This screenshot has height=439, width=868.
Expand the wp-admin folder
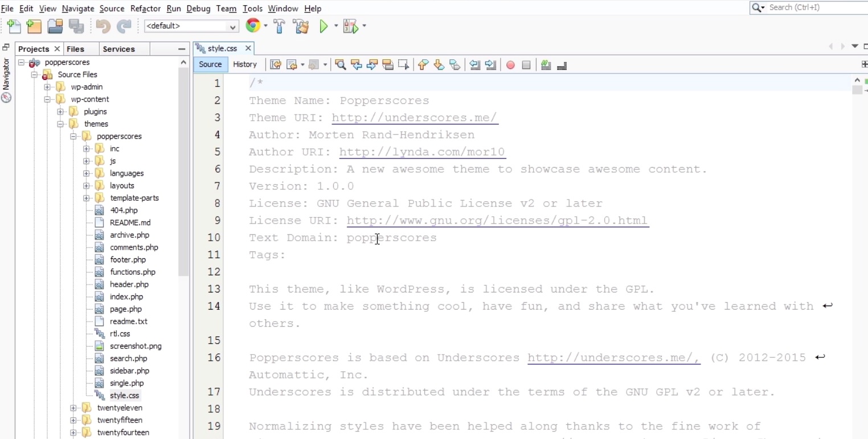(47, 87)
